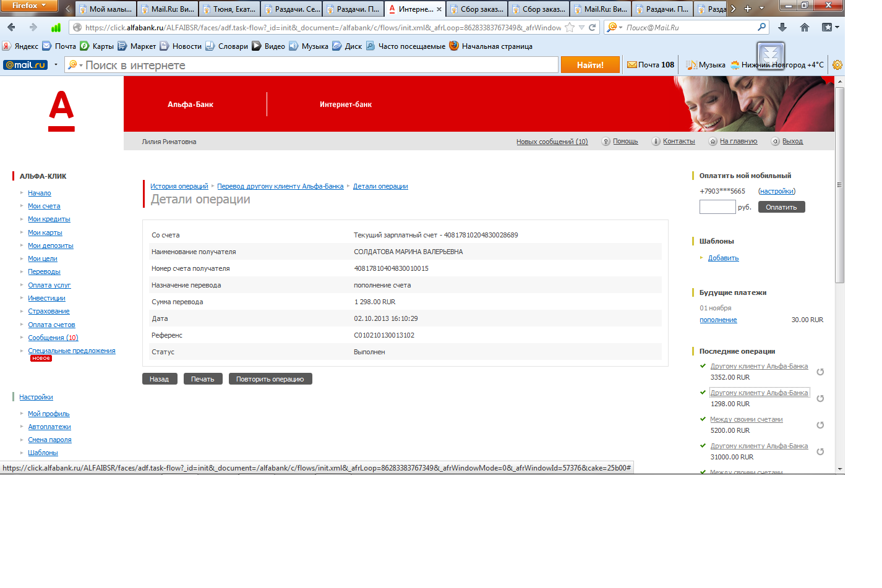
Task: Open Mail.Ru toolbar settings gear
Action: (x=837, y=65)
